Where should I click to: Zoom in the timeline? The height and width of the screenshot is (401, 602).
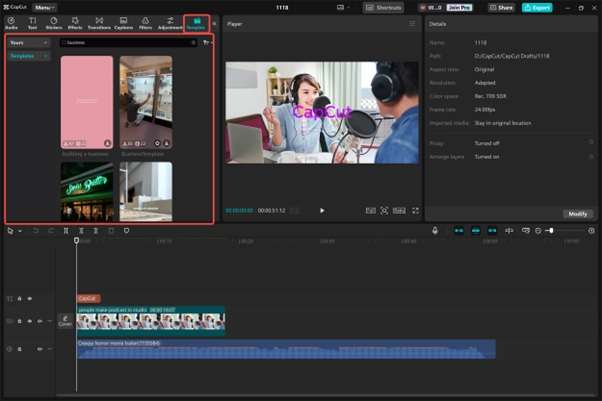coord(591,230)
